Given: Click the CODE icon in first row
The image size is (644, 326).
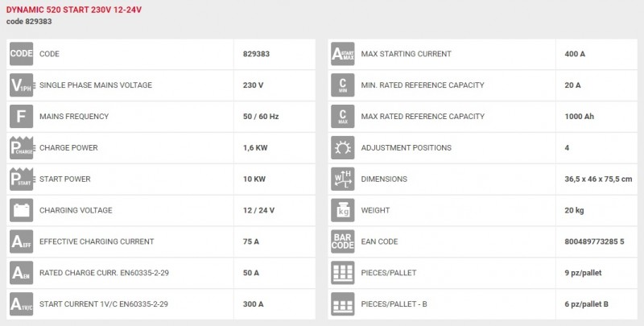Looking at the screenshot, I should pyautogui.click(x=21, y=54).
